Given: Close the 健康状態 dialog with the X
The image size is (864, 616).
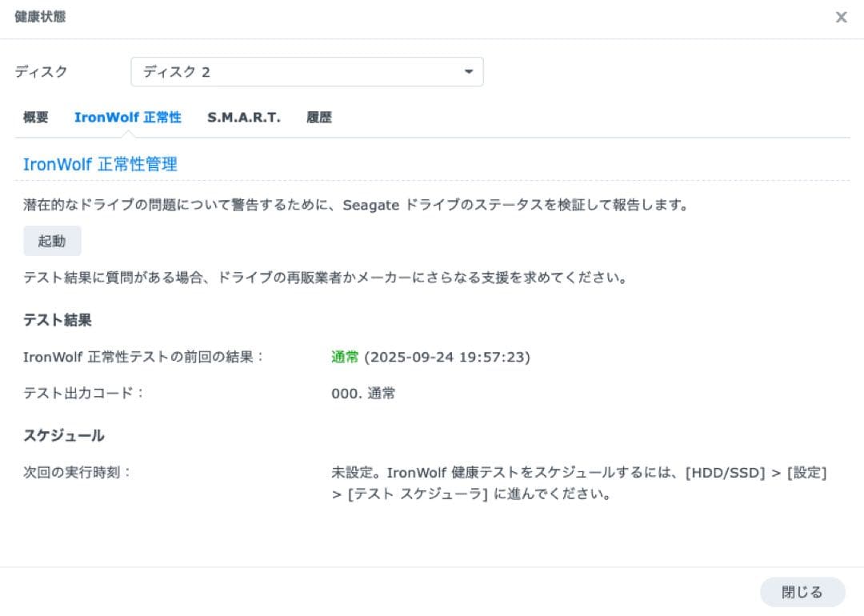Looking at the screenshot, I should coord(841,17).
